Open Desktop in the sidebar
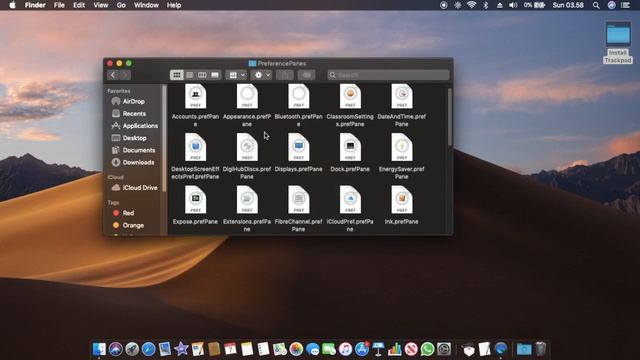 133,138
